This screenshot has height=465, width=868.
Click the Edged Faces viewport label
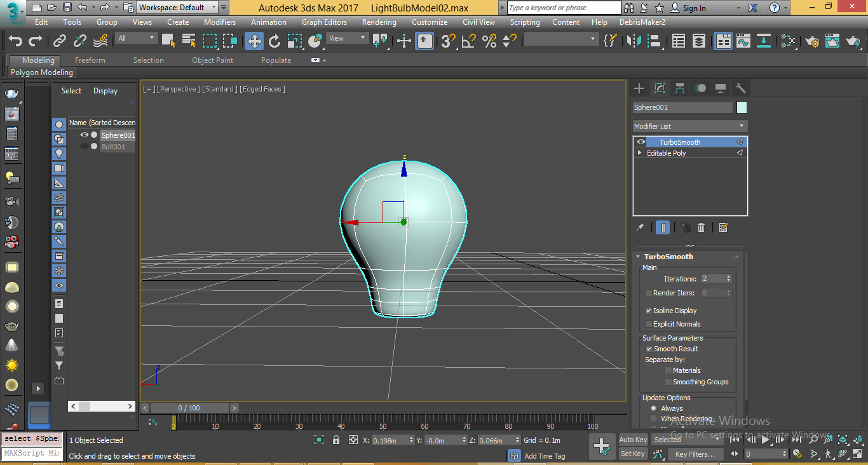pyautogui.click(x=262, y=89)
